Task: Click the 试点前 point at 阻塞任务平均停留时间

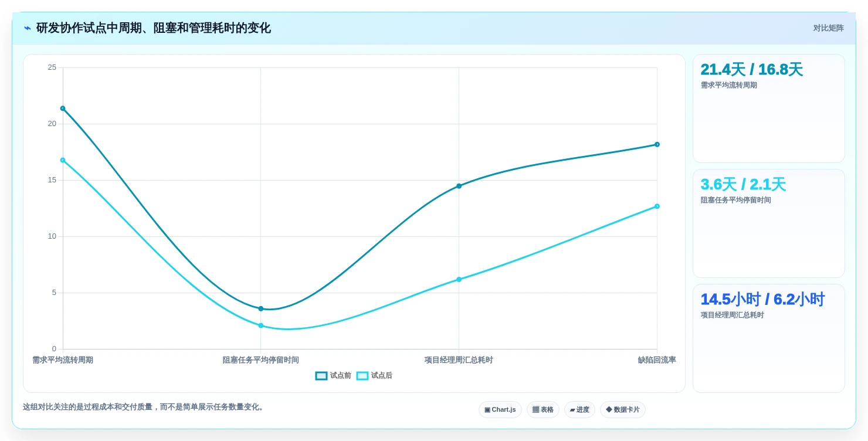Action: tap(261, 308)
